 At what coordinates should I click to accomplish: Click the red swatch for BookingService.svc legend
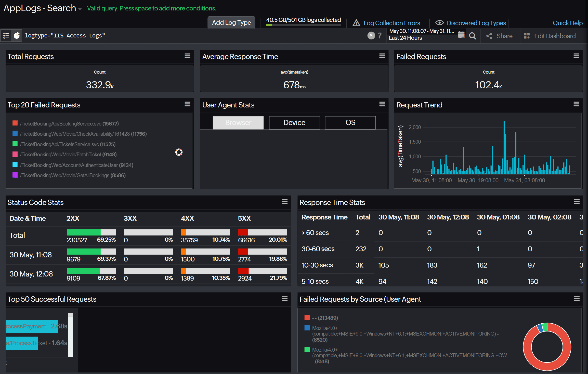click(x=15, y=123)
